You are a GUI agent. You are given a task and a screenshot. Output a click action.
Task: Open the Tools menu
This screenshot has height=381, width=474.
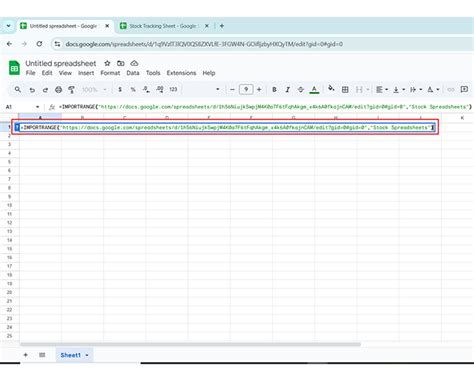point(153,73)
